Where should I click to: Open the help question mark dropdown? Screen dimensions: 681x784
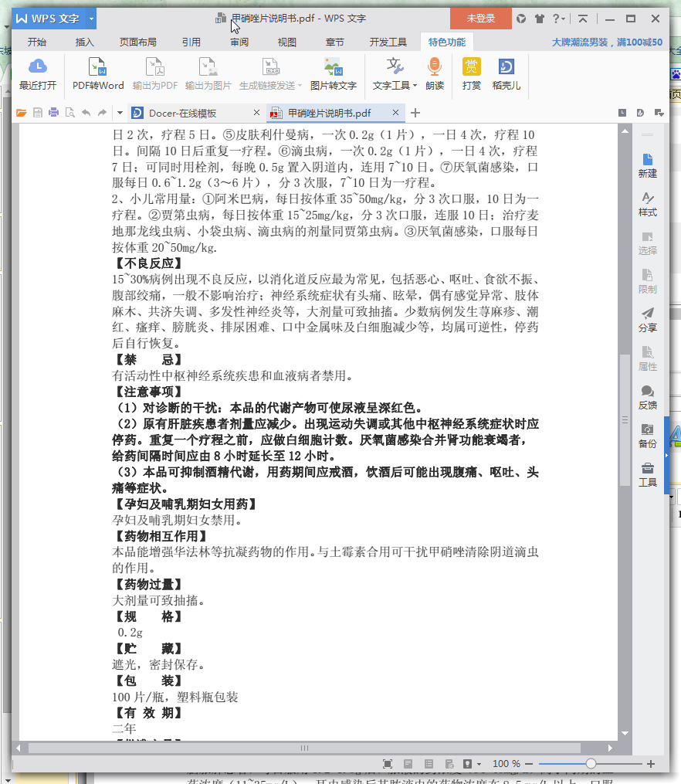click(558, 19)
